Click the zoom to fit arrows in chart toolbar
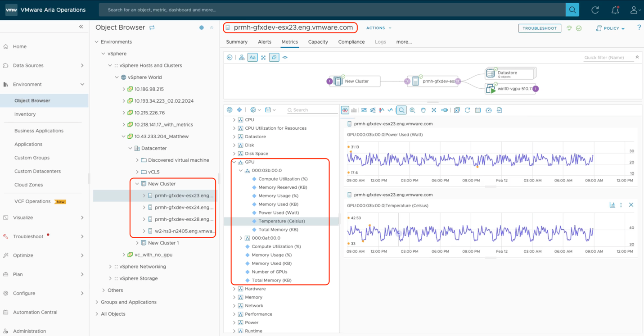The width and height of the screenshot is (644, 336). tap(434, 110)
